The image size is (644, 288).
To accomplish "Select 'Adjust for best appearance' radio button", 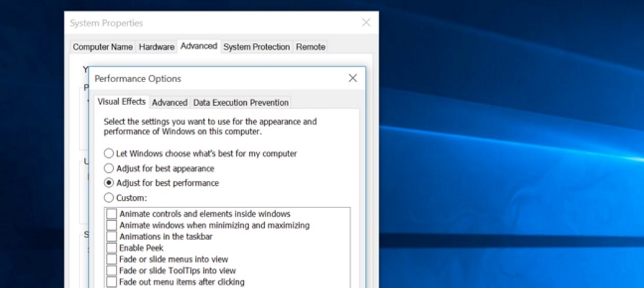I will 109,169.
